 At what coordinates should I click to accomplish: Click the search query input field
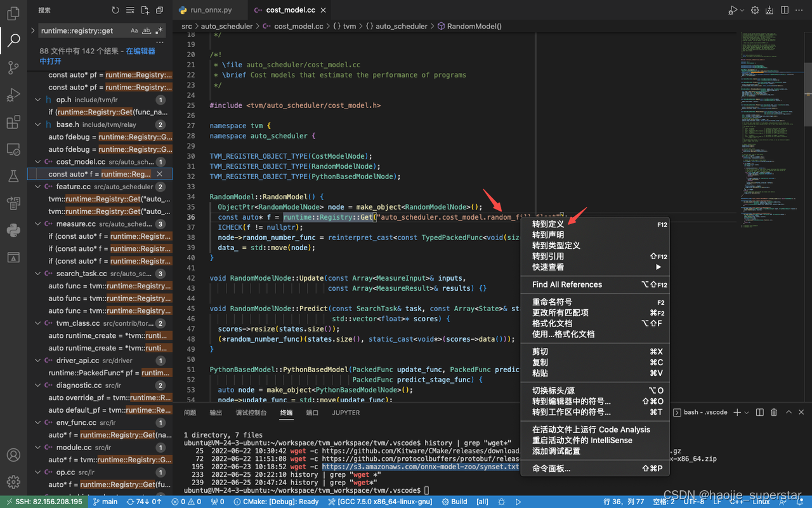pos(84,30)
